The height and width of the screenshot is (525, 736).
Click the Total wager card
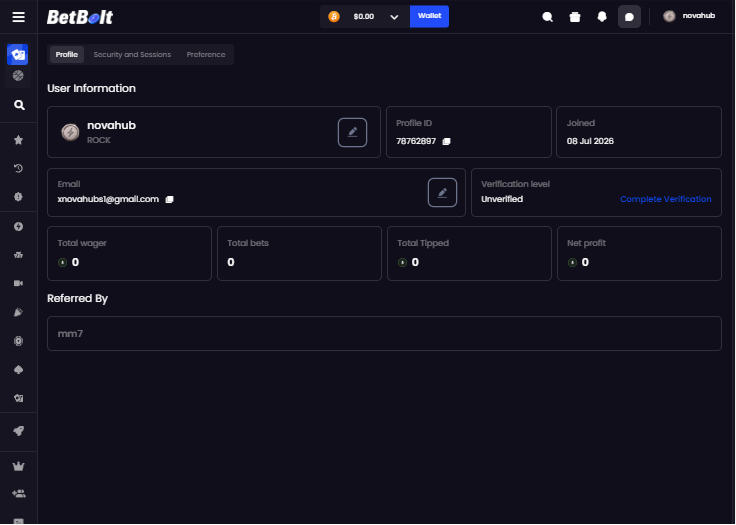(130, 254)
